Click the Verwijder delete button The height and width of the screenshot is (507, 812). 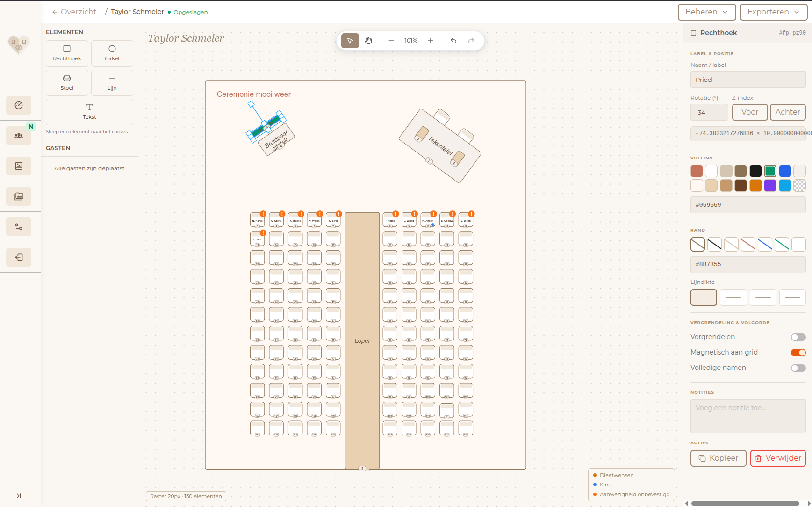click(778, 458)
